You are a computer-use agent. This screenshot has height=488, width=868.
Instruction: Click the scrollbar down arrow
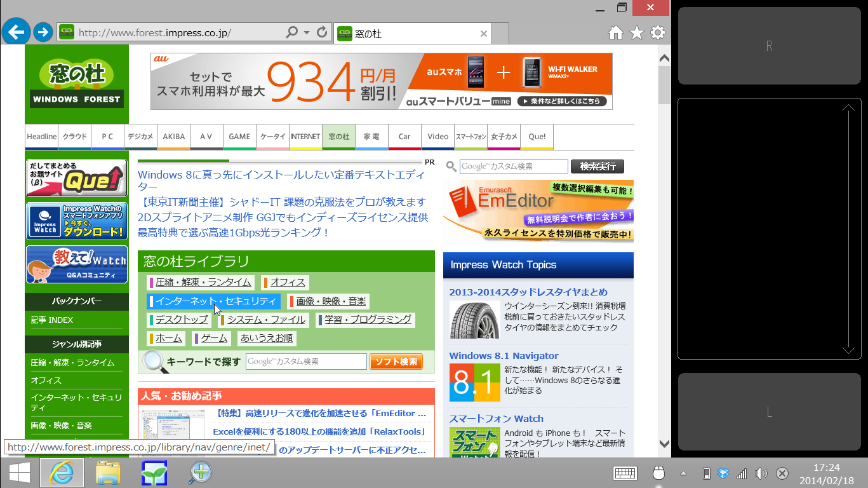point(664,444)
